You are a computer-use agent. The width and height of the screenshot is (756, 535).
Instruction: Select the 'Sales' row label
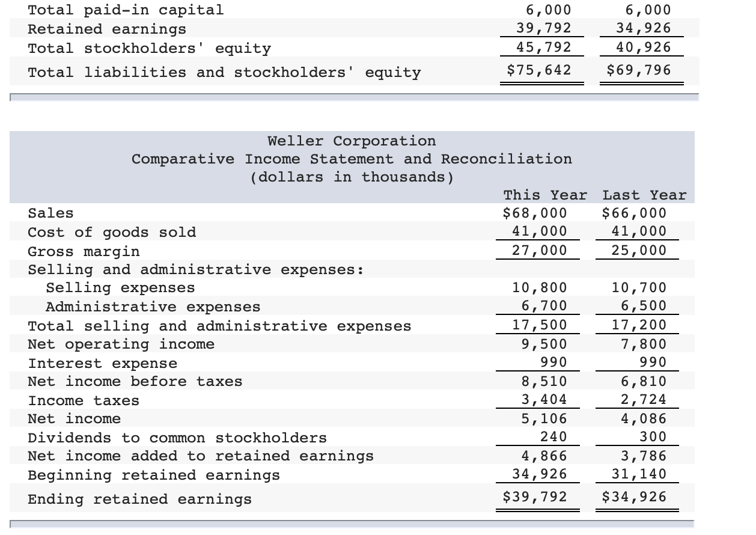point(51,213)
